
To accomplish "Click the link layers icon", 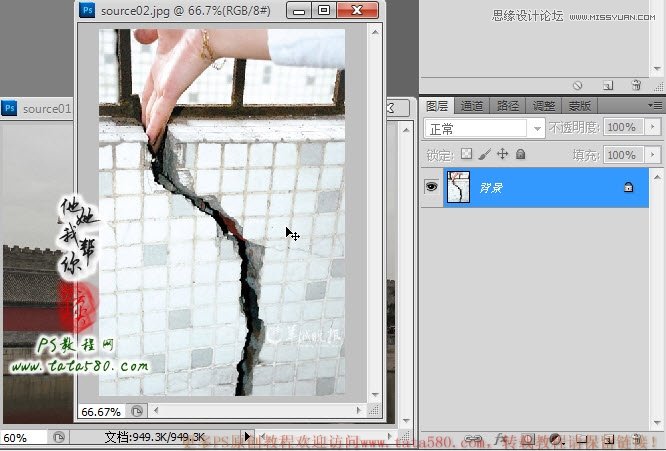I will [x=474, y=439].
